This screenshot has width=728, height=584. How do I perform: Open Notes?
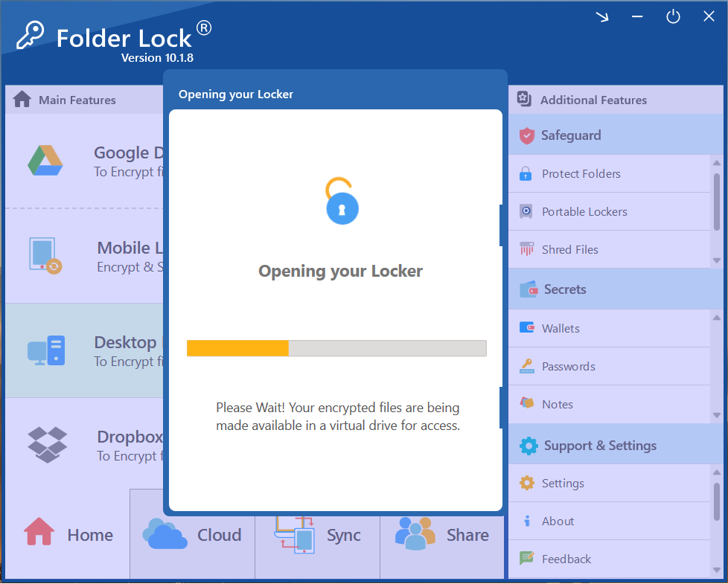610,404
